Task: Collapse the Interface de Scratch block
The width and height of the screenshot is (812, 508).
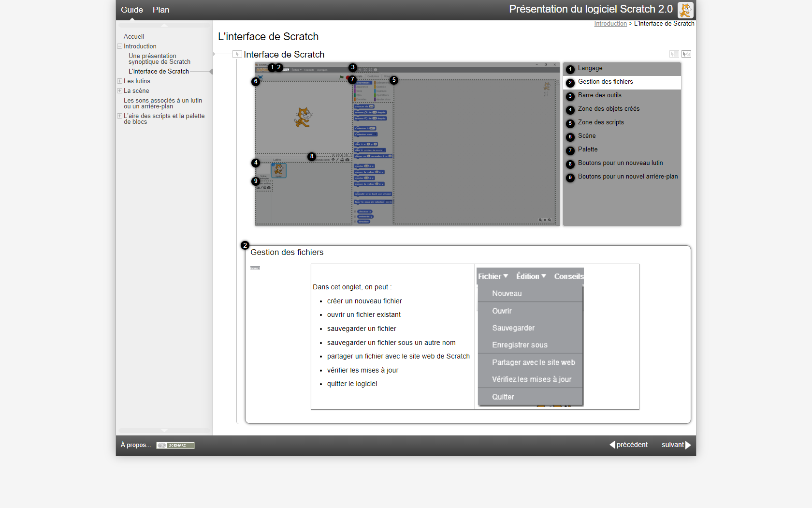Action: tap(237, 54)
